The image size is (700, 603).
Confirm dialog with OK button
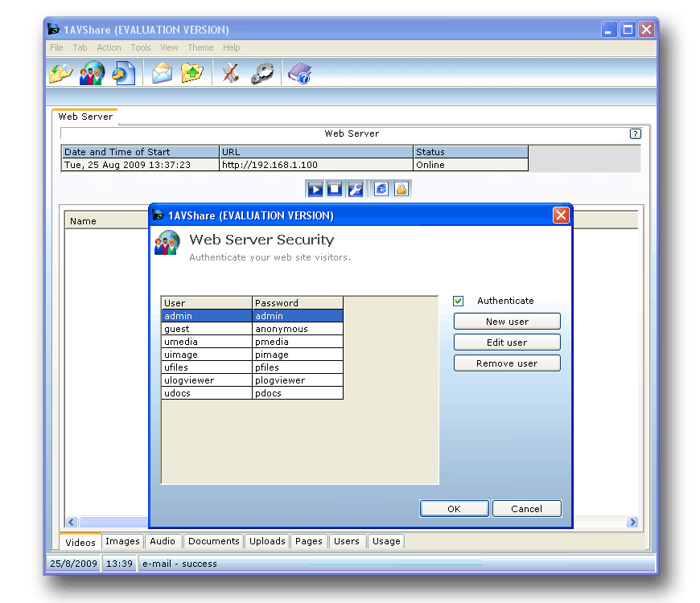pyautogui.click(x=455, y=509)
